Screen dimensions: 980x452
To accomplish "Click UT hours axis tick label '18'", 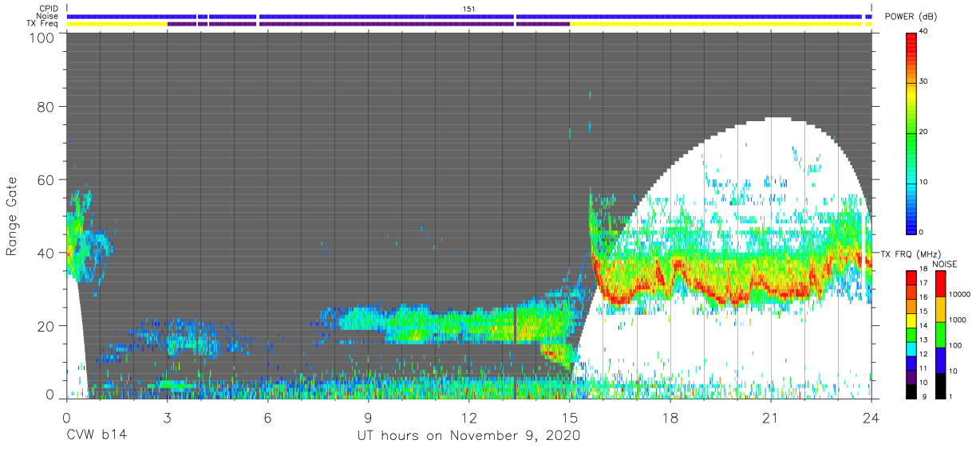I will pos(670,418).
